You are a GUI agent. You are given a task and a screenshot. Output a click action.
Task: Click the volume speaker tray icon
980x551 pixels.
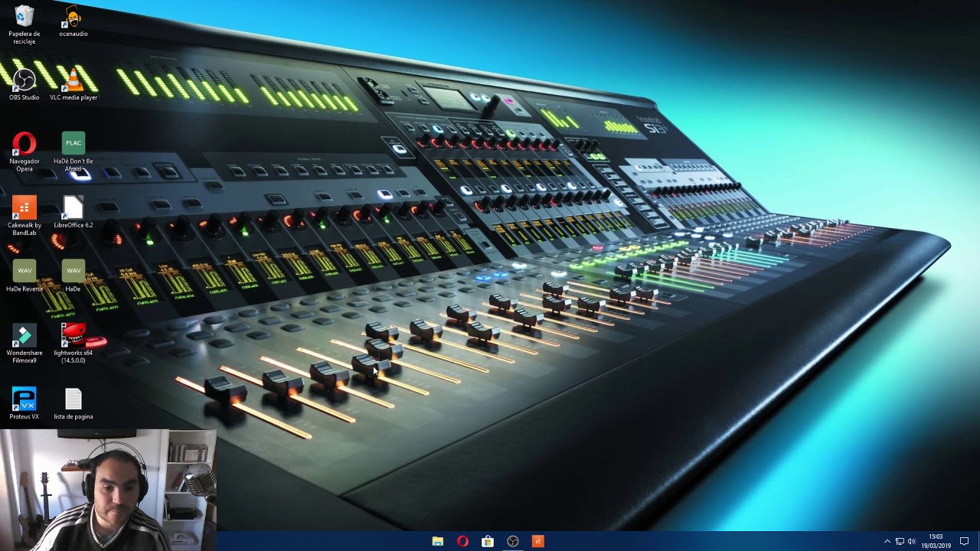click(x=912, y=541)
